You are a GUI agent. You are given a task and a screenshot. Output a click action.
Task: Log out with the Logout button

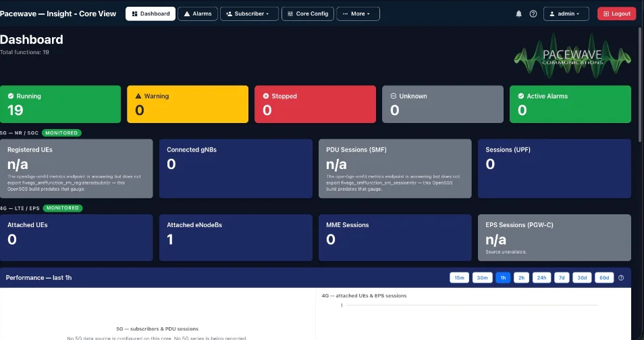point(616,14)
